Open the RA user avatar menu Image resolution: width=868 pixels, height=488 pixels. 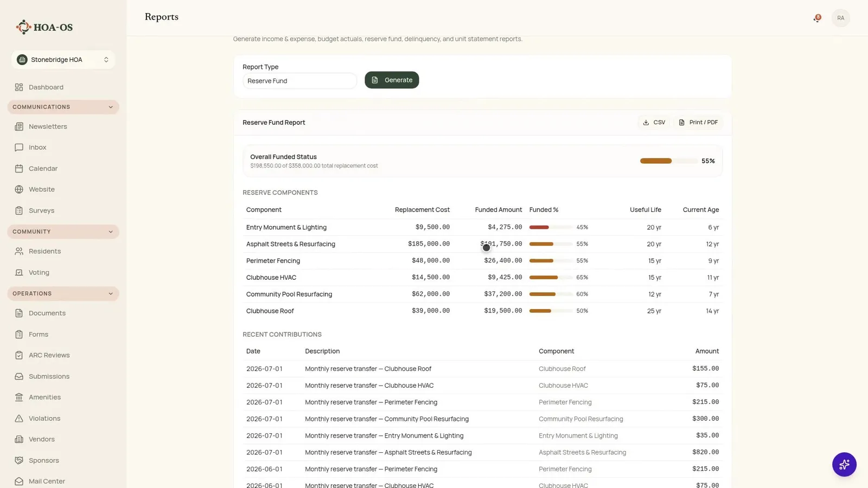840,18
